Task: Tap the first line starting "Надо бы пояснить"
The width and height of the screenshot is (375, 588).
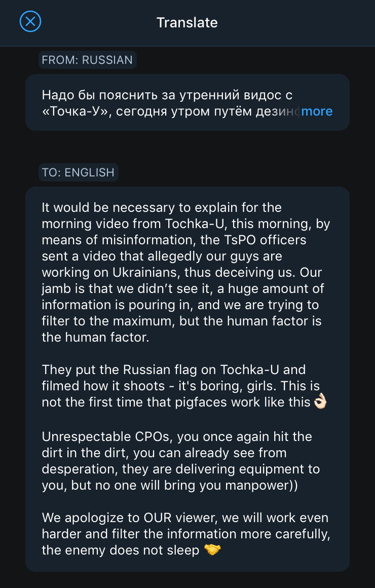Action: (167, 95)
